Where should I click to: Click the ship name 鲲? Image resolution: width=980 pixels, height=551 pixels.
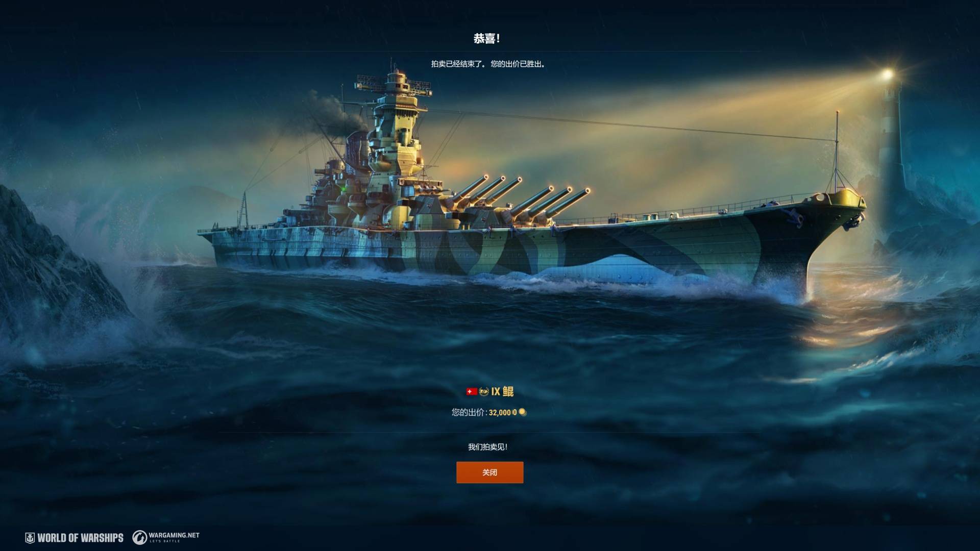tap(508, 391)
